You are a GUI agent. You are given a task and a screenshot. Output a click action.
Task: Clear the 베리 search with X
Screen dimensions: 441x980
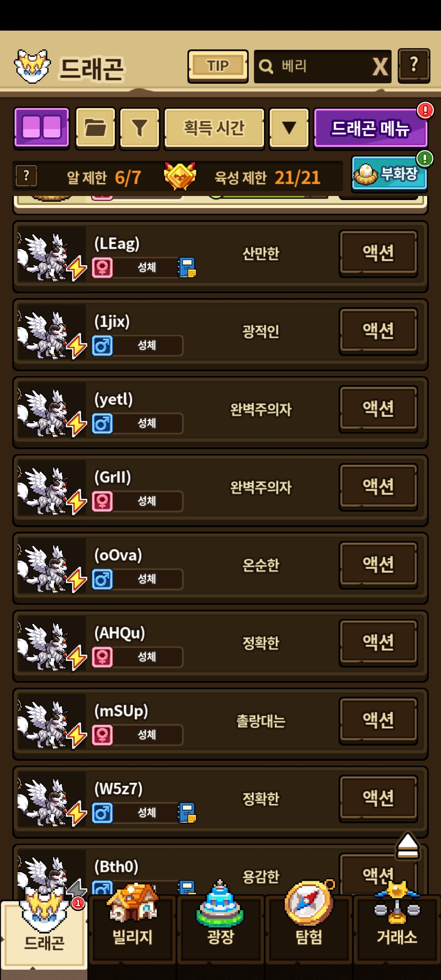[x=380, y=66]
